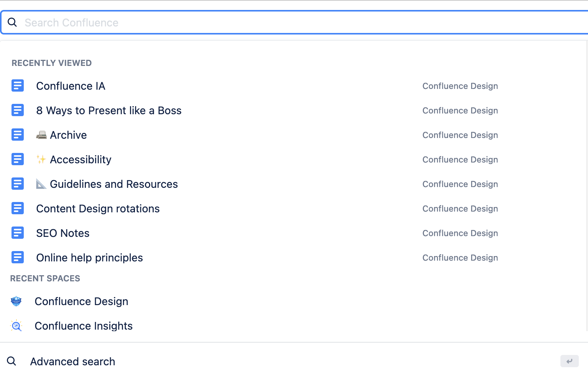Screen dimensions: 588x376
Task: Click the sparkles emoji beside Accessibility
Action: (x=42, y=159)
